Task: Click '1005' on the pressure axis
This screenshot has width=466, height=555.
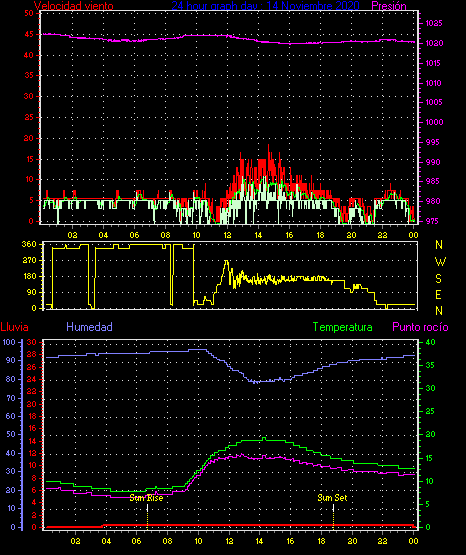Action: pos(434,102)
